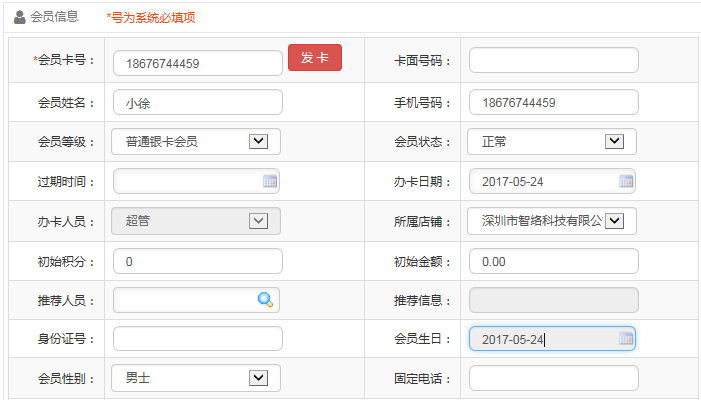Click the 初始积分 input box

(198, 261)
